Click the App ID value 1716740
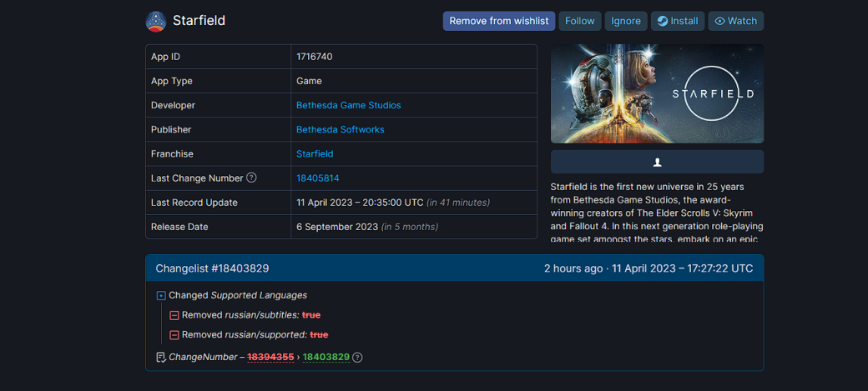 (x=315, y=57)
